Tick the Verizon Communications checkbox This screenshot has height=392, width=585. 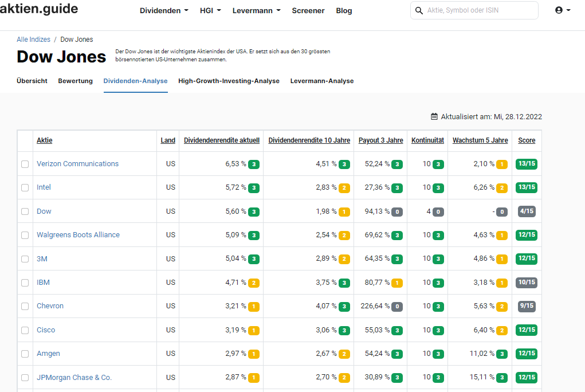[25, 164]
